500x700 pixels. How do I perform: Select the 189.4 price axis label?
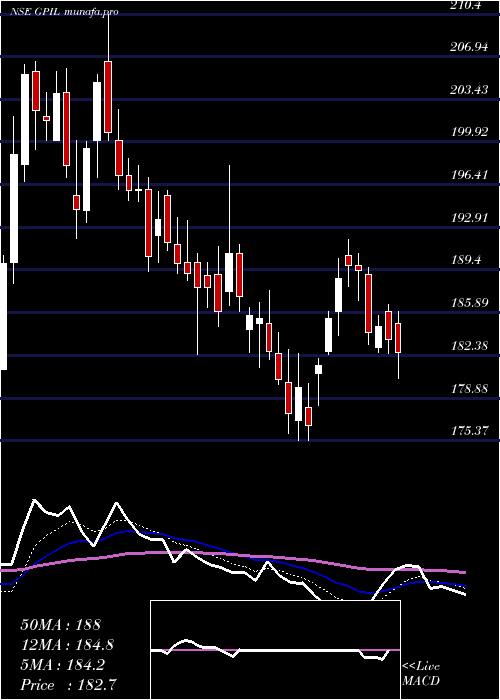point(466,260)
